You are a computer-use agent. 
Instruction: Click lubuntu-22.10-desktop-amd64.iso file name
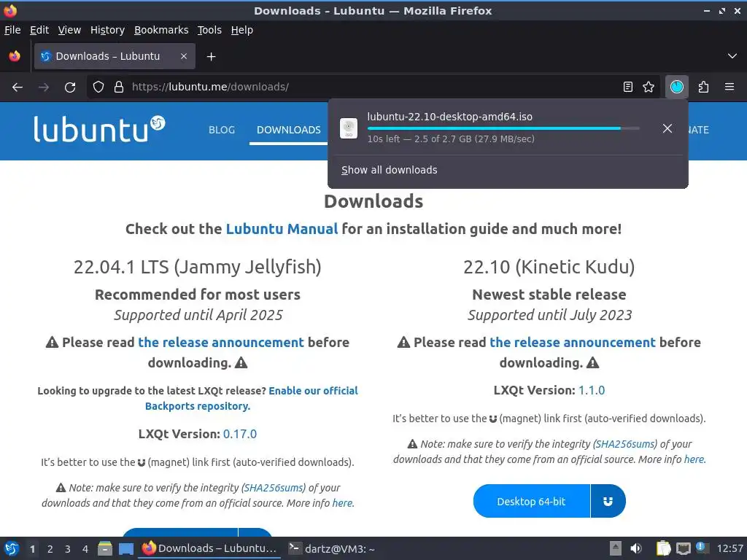pyautogui.click(x=449, y=117)
